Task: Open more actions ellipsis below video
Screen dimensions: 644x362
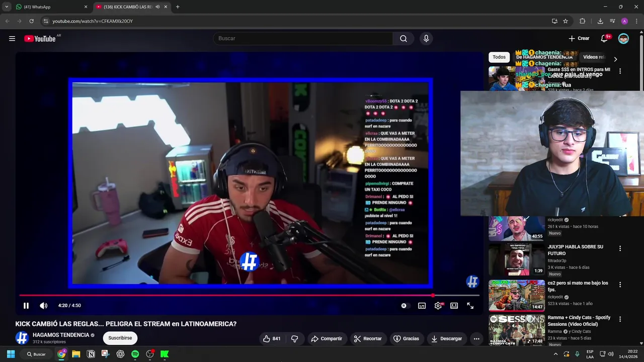Action: tap(476, 339)
